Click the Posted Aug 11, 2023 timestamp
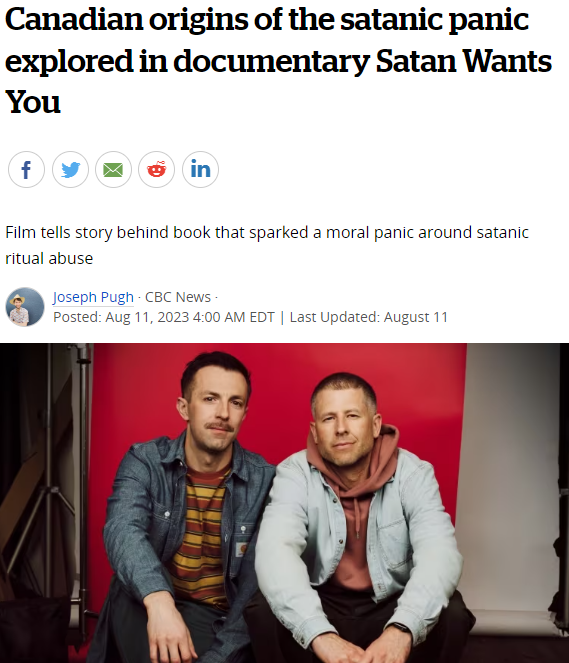The width and height of the screenshot is (569, 663). pyautogui.click(x=164, y=317)
